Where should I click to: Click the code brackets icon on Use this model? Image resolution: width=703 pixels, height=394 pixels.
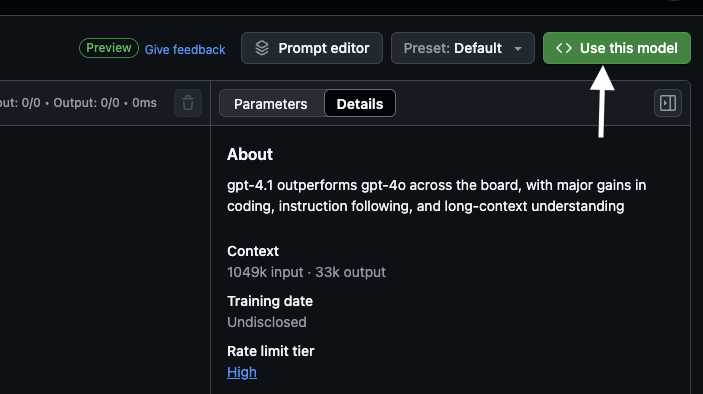click(564, 48)
